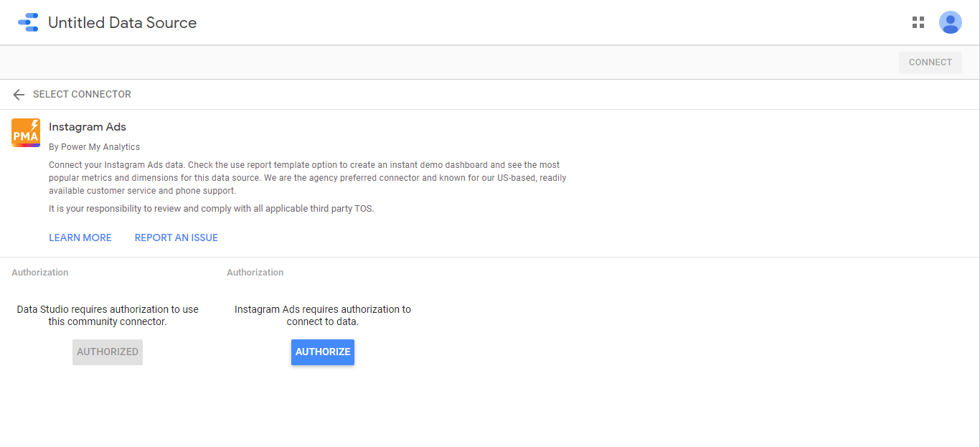Click the back arrow icon
Screen dimensions: 980x447
[x=19, y=95]
